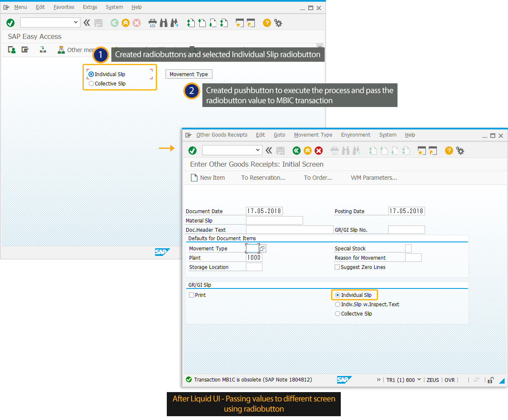Click the Storage Location input field

[254, 267]
